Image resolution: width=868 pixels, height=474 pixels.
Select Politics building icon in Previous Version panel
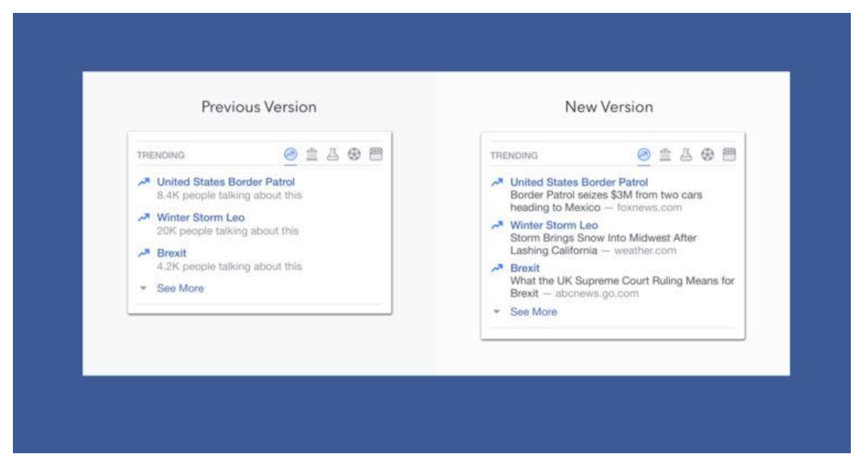pos(312,154)
